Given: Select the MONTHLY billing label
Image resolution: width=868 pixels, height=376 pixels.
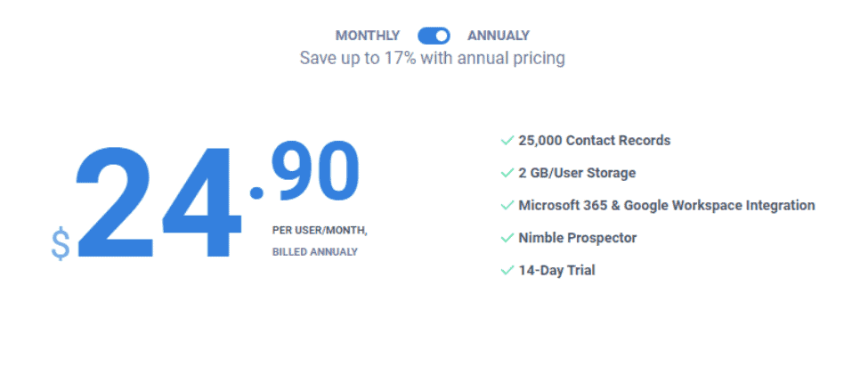Looking at the screenshot, I should [368, 36].
